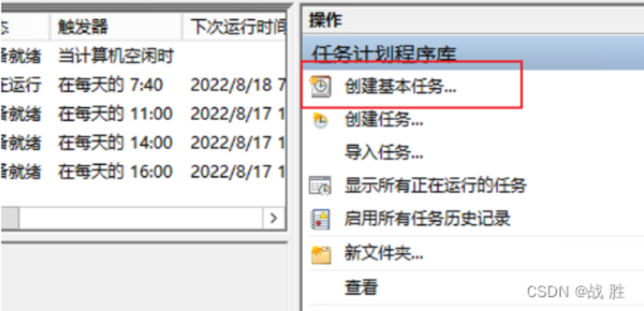Image resolution: width=644 pixels, height=311 pixels.
Task: Click the Create Task clock icon
Action: pyautogui.click(x=320, y=120)
